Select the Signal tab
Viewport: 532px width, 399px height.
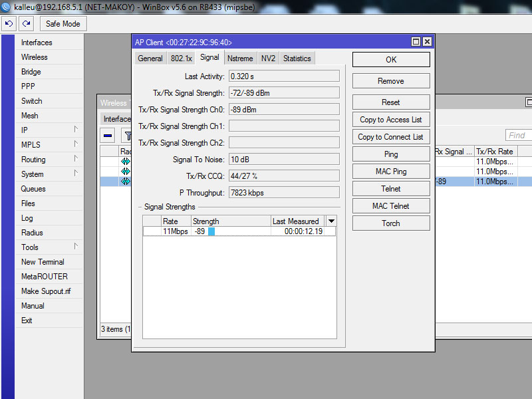209,57
